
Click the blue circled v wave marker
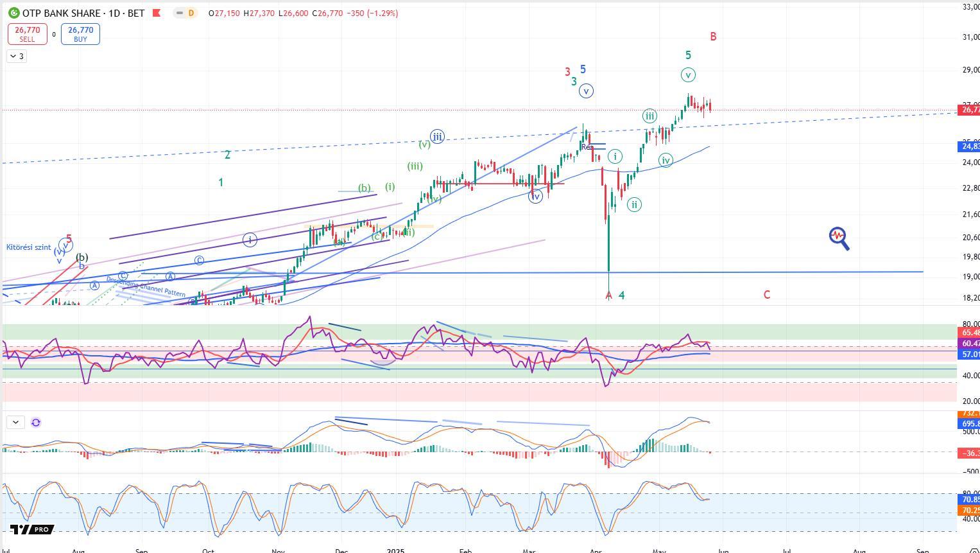tap(586, 91)
